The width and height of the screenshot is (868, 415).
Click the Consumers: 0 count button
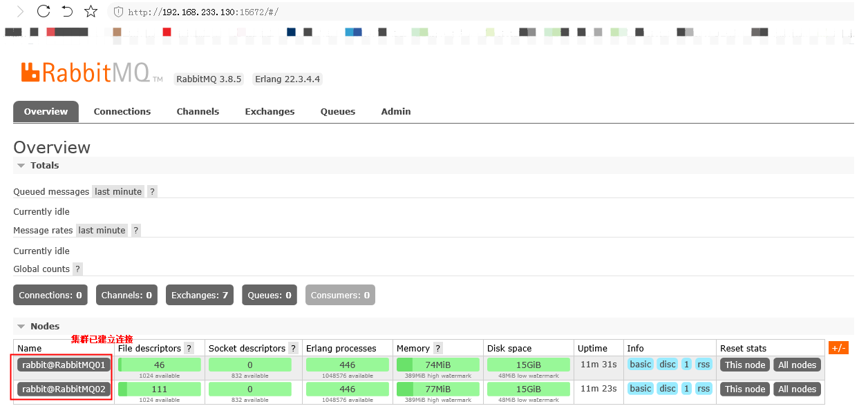(340, 296)
